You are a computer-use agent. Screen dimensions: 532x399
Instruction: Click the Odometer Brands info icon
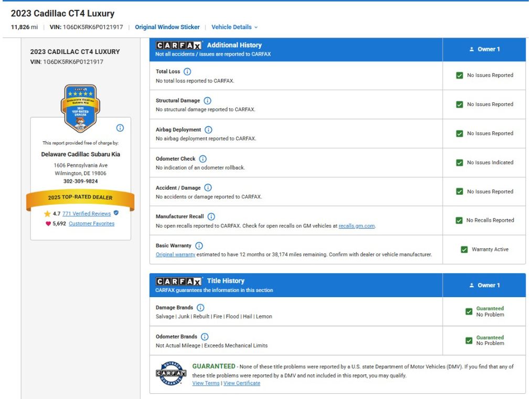click(205, 337)
